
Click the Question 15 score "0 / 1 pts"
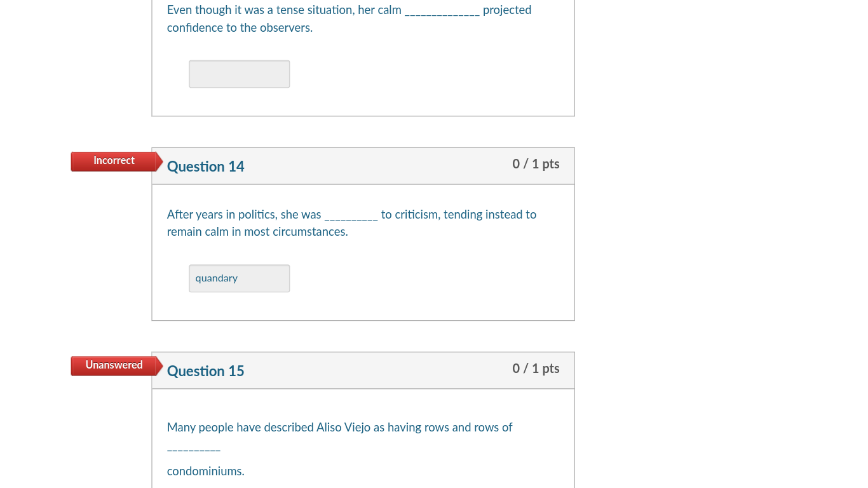[x=536, y=369]
